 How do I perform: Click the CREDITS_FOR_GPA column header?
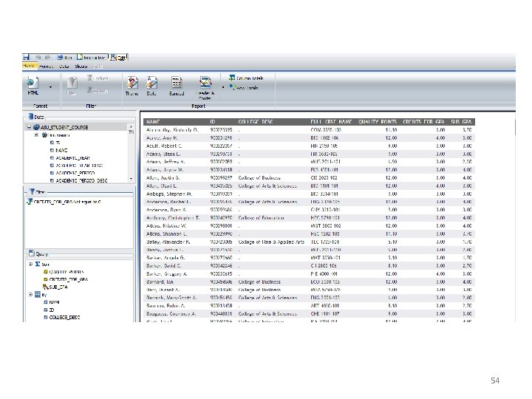click(424, 121)
